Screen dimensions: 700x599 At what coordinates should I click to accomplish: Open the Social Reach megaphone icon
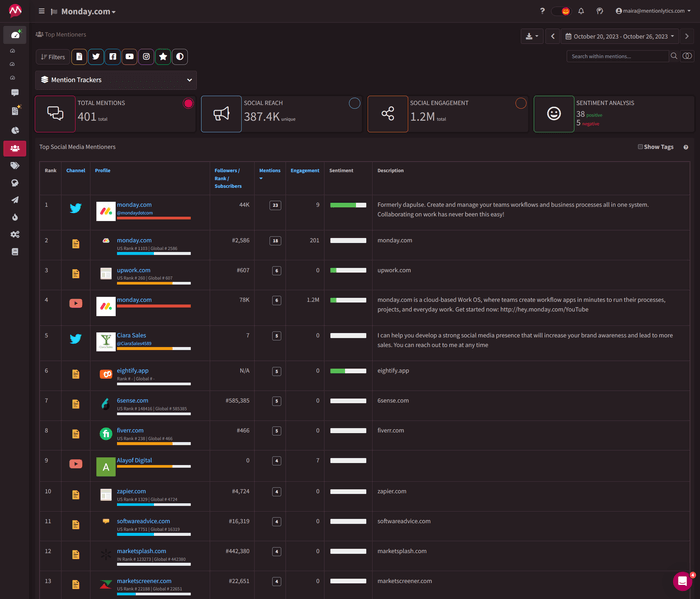tap(221, 114)
